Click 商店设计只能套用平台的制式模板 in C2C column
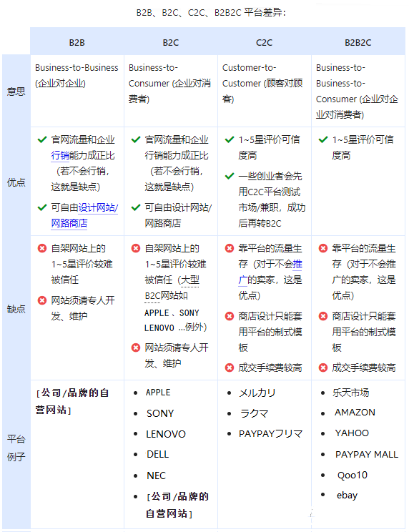This screenshot has width=409, height=532. pos(270,332)
